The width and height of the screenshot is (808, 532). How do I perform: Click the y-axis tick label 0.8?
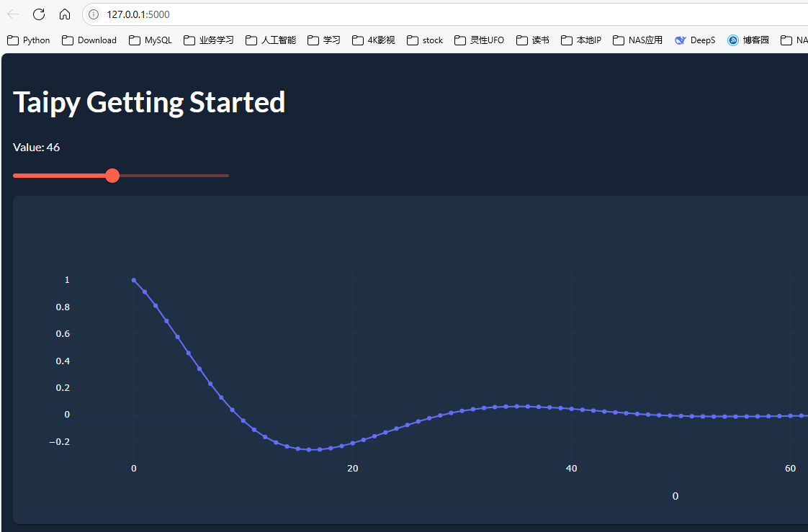click(x=63, y=307)
